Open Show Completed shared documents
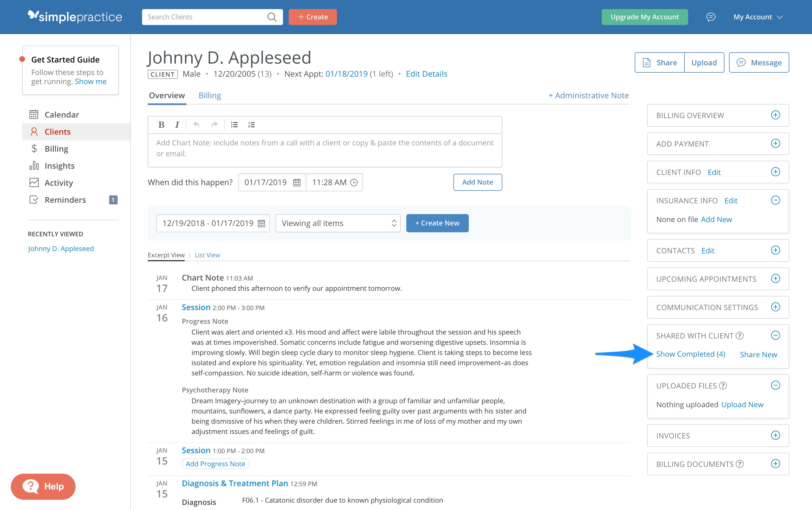 [x=691, y=354]
